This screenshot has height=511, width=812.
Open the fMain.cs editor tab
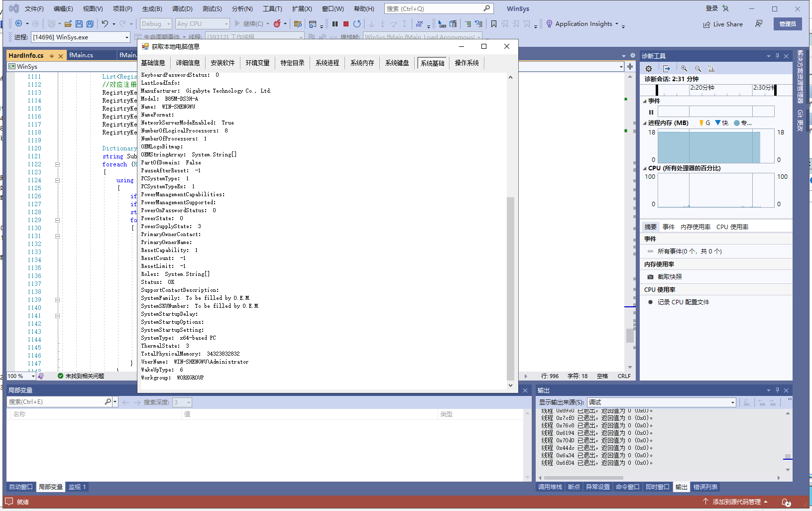click(81, 55)
